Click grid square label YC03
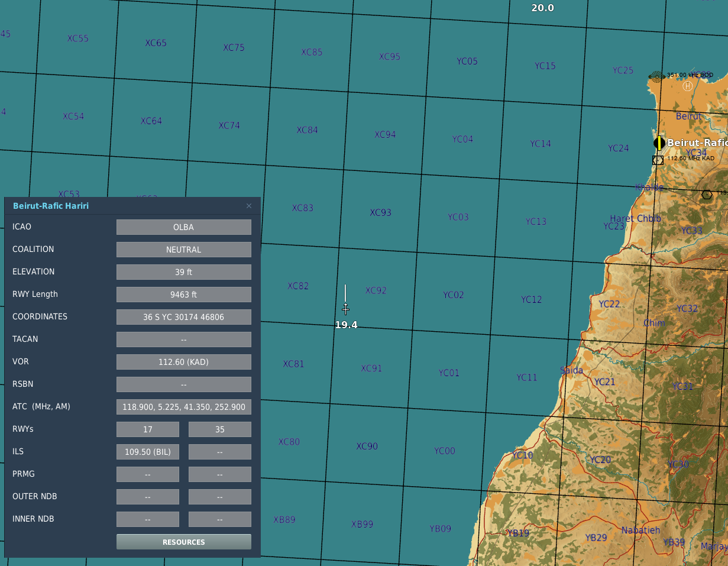Screen dimensions: 728x566 point(458,217)
